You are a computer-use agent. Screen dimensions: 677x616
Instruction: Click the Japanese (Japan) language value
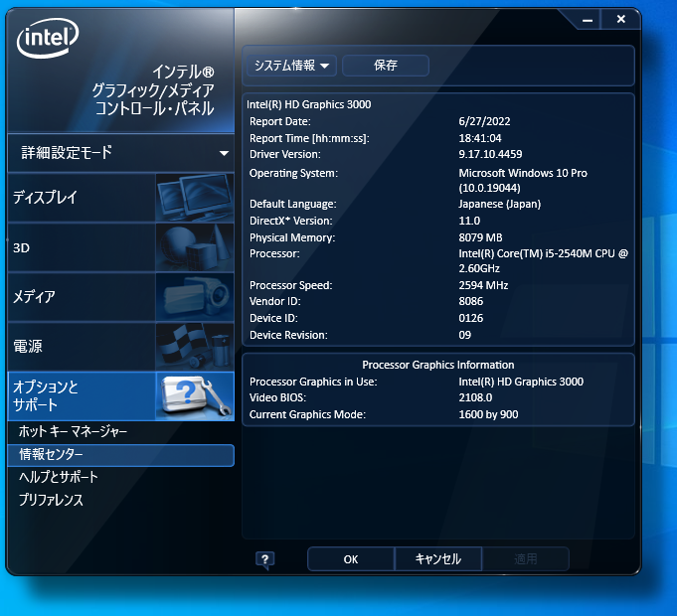coord(499,204)
